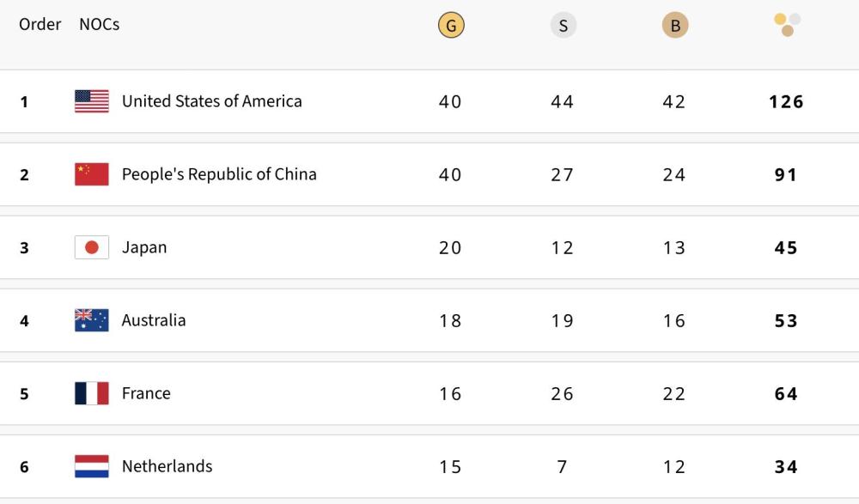Open the Netherlands country link
This screenshot has width=859, height=504.
(167, 466)
